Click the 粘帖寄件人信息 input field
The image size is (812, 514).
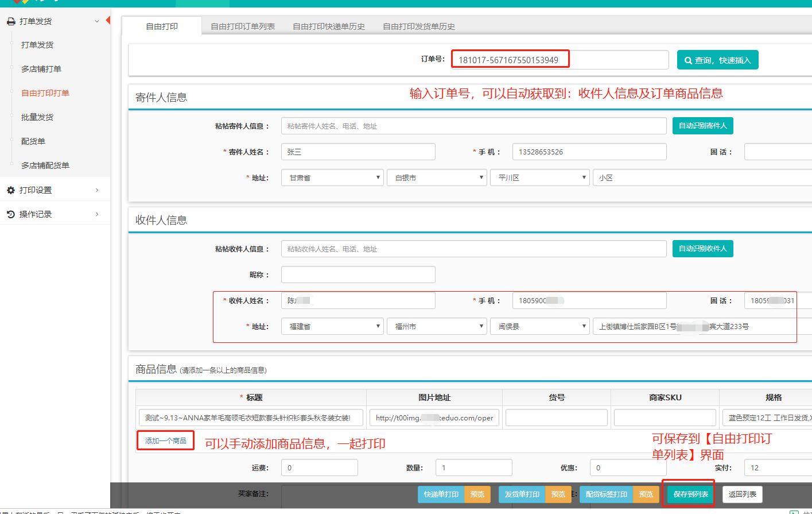(474, 126)
